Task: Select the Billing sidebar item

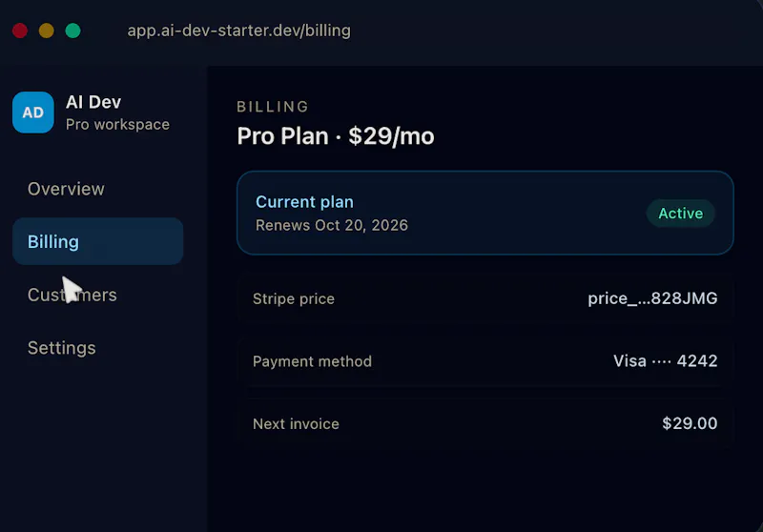Action: coord(98,241)
